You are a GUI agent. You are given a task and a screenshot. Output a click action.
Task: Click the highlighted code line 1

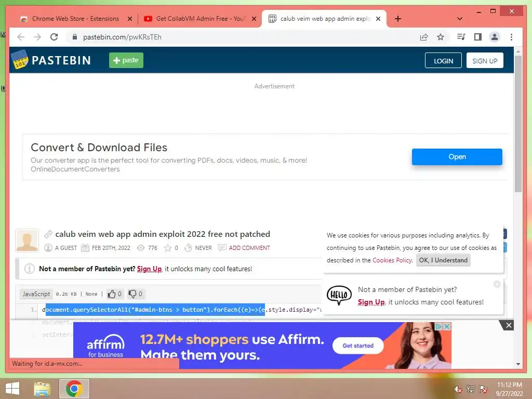[155, 310]
